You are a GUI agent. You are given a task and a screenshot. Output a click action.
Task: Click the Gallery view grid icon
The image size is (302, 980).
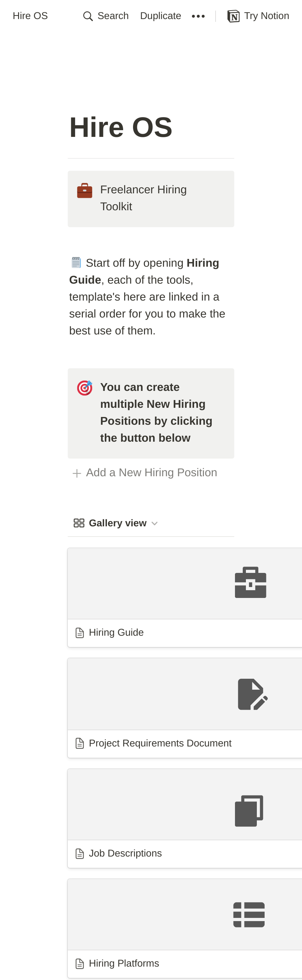[79, 523]
